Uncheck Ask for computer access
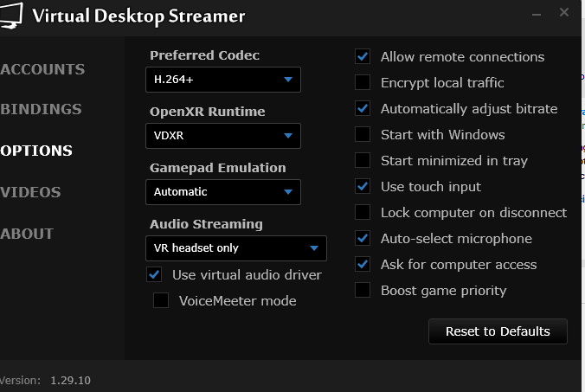585x392 pixels. [x=363, y=264]
